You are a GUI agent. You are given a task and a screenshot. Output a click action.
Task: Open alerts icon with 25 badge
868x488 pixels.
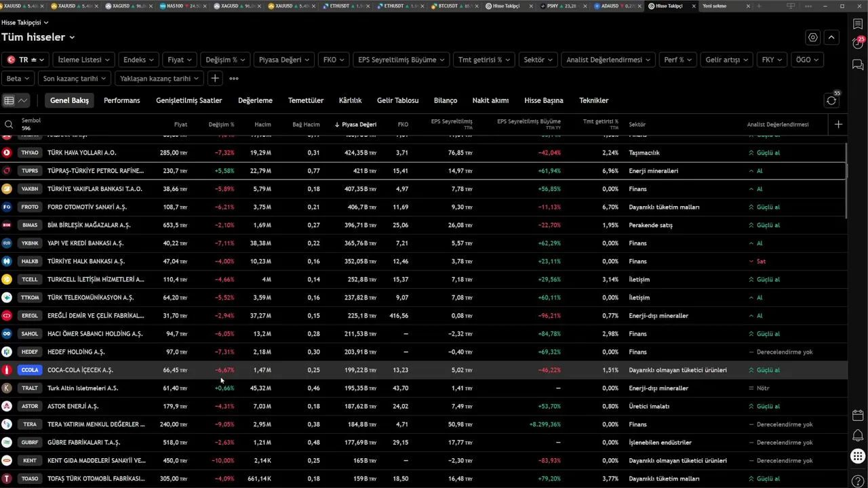click(858, 43)
